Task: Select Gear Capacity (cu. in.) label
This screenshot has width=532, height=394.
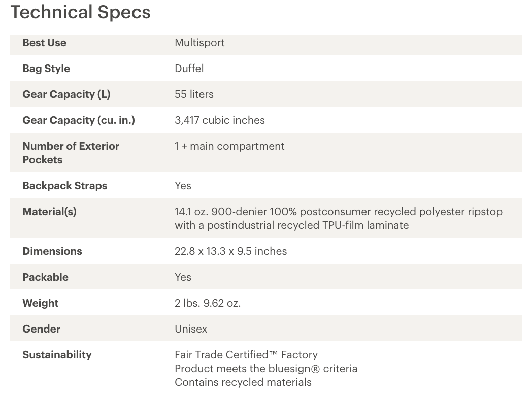Action: (x=79, y=120)
